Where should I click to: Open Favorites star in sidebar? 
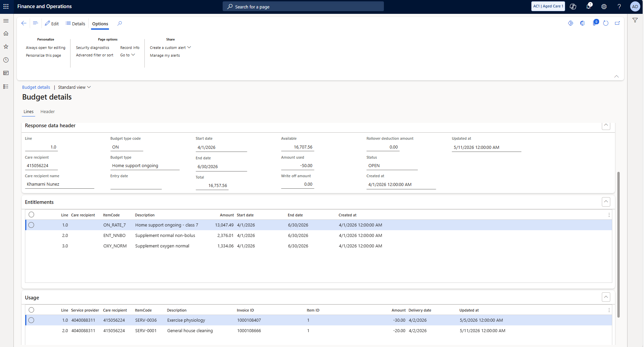[6, 47]
